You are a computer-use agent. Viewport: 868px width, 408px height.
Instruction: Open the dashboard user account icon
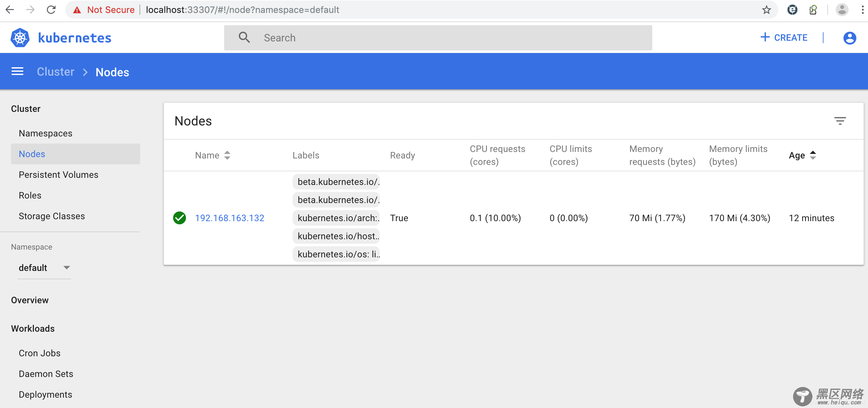[x=850, y=38]
